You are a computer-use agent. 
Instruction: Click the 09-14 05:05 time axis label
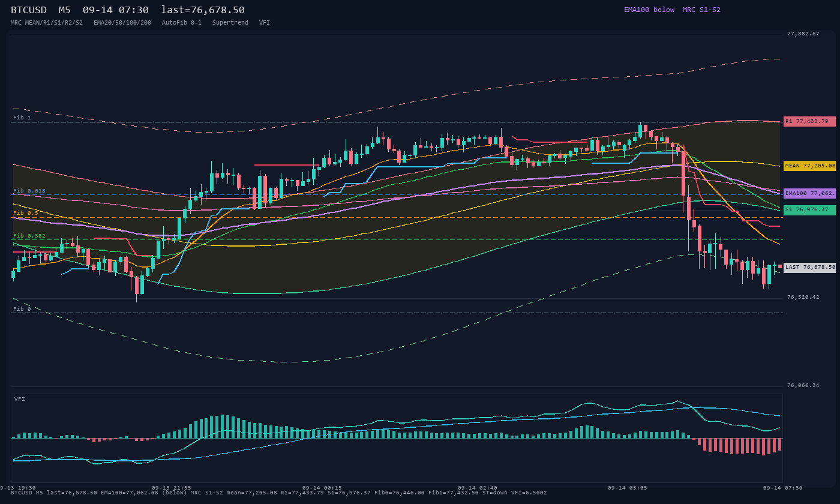point(628,488)
